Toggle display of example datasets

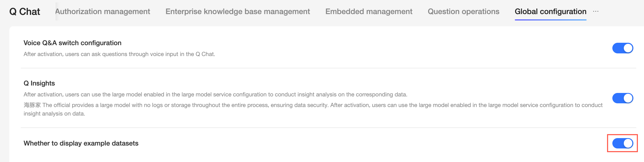tap(622, 143)
